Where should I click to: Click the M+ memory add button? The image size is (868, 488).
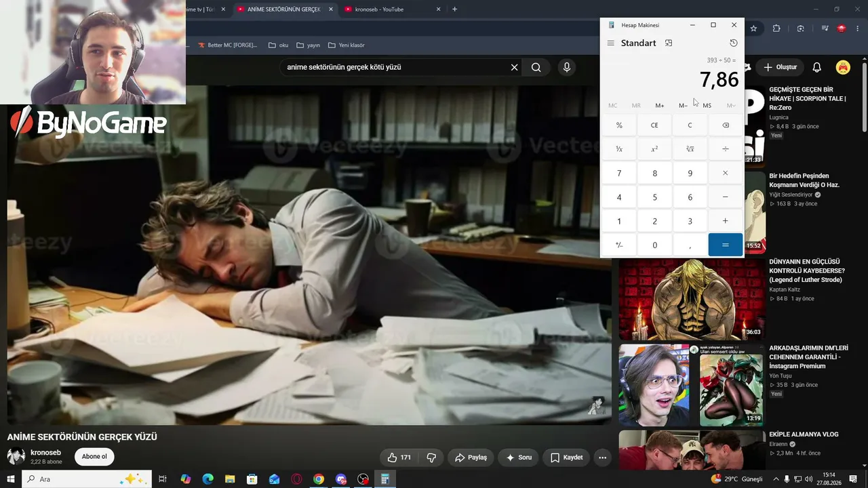tap(660, 105)
